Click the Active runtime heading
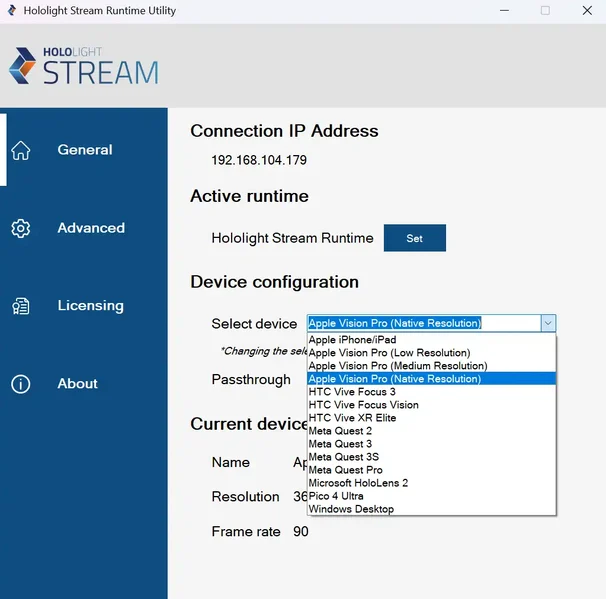Viewport: 606px width, 599px height. [x=249, y=196]
